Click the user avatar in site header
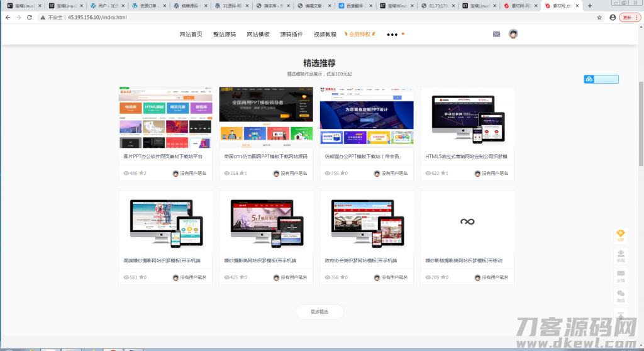Screen dimensions: 644x351 coord(513,34)
